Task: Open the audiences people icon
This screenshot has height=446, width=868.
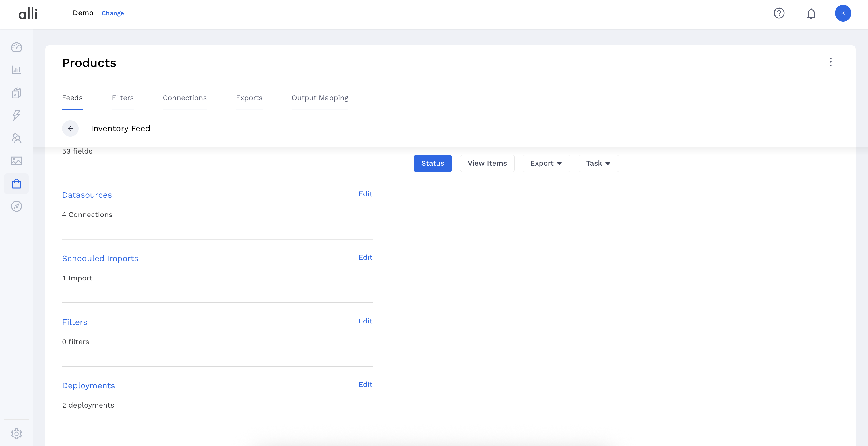Action: (16, 138)
